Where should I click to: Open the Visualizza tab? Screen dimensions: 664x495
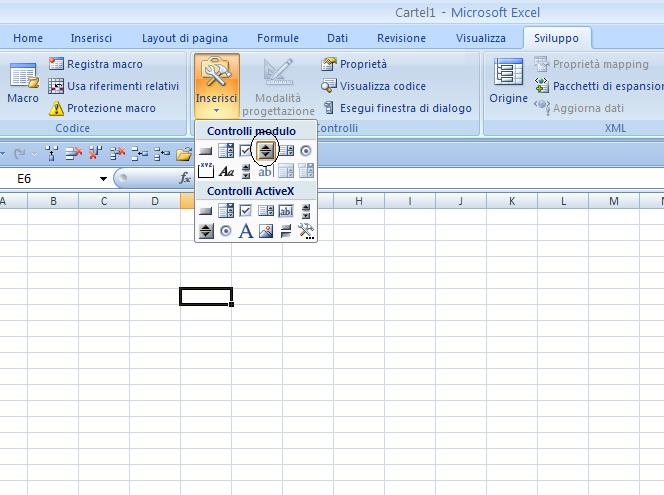pyautogui.click(x=481, y=38)
